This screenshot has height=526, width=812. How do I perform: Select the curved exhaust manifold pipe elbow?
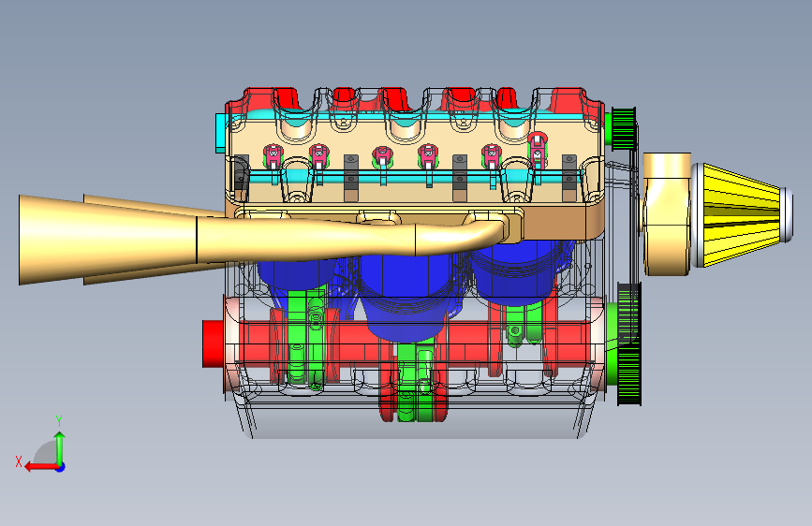(x=461, y=236)
